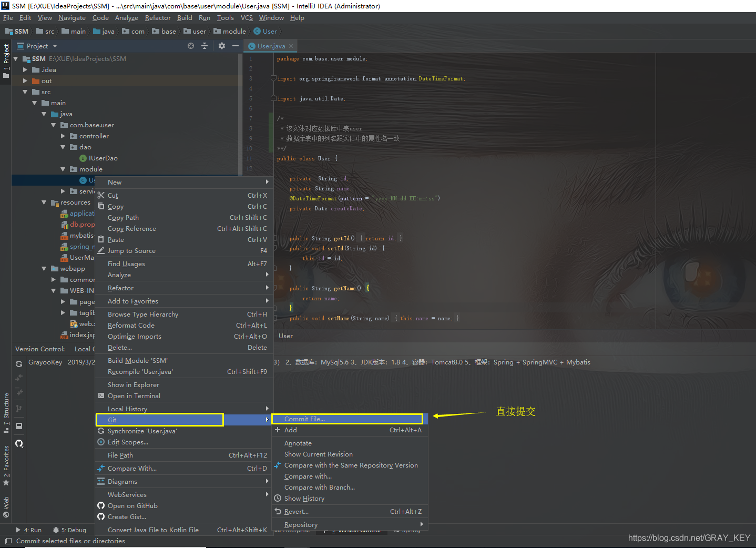
Task: Collapse the com.base.user package
Action: click(x=53, y=125)
